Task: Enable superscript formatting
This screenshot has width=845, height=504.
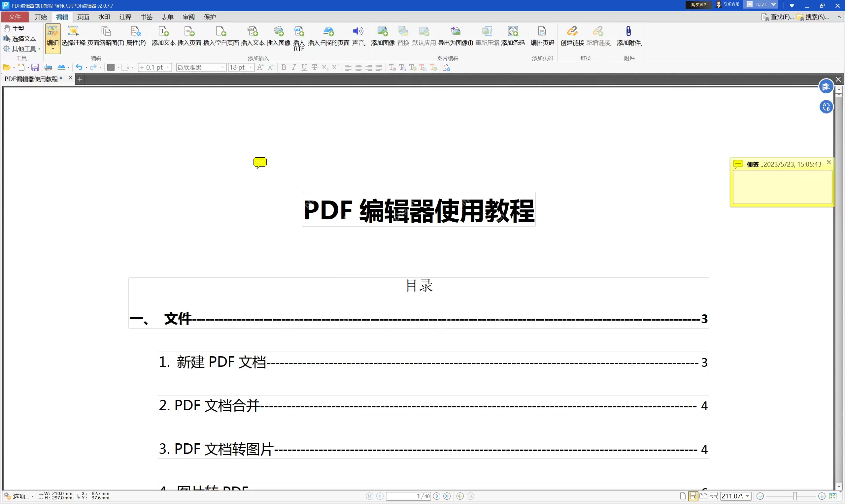Action: pyautogui.click(x=335, y=67)
